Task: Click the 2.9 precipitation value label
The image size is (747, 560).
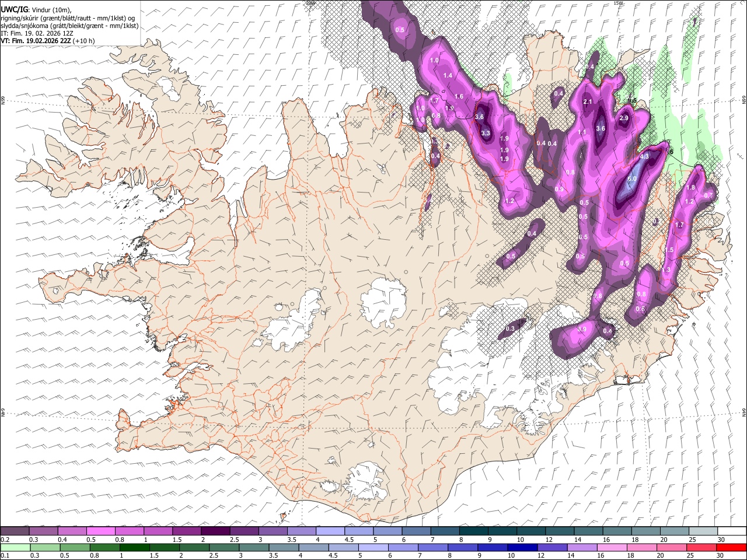Action: pos(623,118)
